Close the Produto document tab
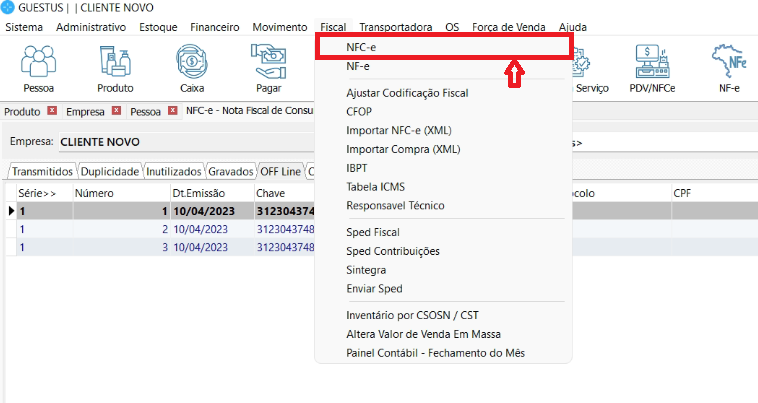Image resolution: width=758 pixels, height=403 pixels. (x=52, y=111)
